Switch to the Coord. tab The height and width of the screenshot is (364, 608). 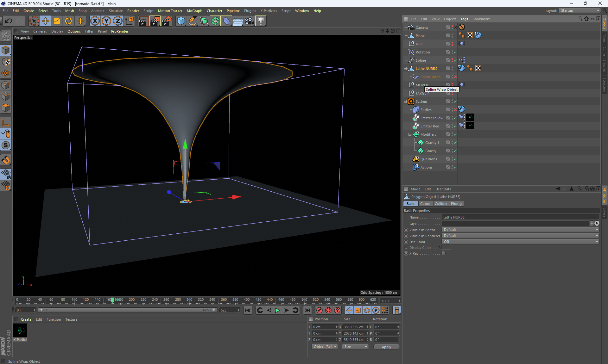(x=425, y=204)
